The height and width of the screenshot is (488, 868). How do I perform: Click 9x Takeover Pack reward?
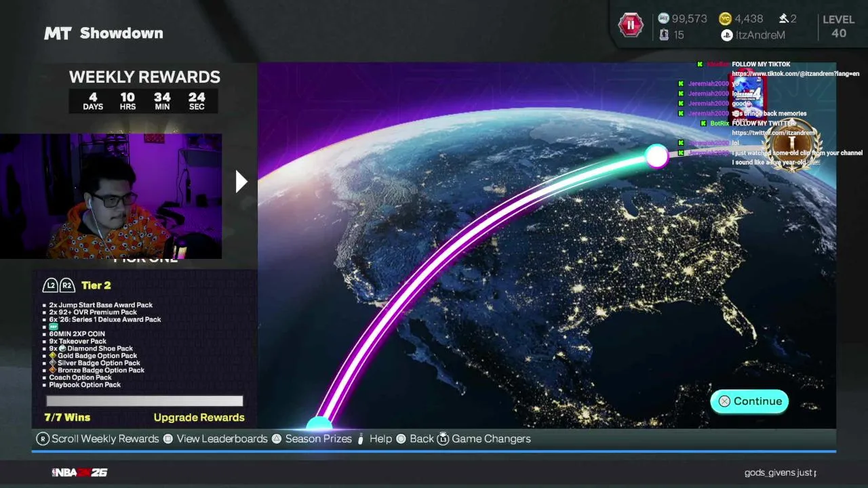[x=78, y=342]
